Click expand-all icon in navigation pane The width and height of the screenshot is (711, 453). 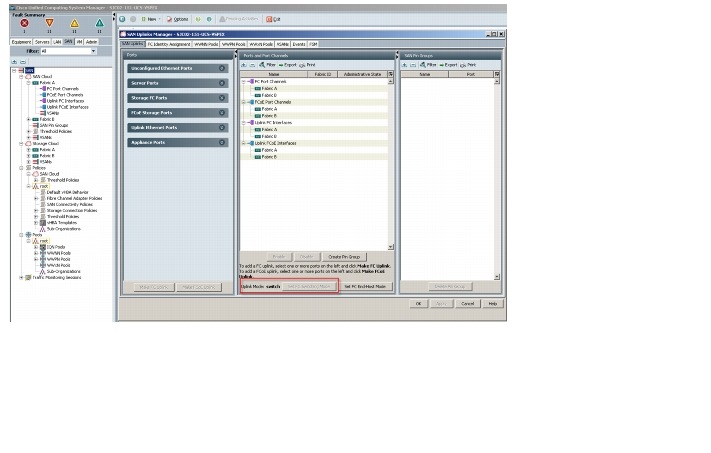coord(15,62)
